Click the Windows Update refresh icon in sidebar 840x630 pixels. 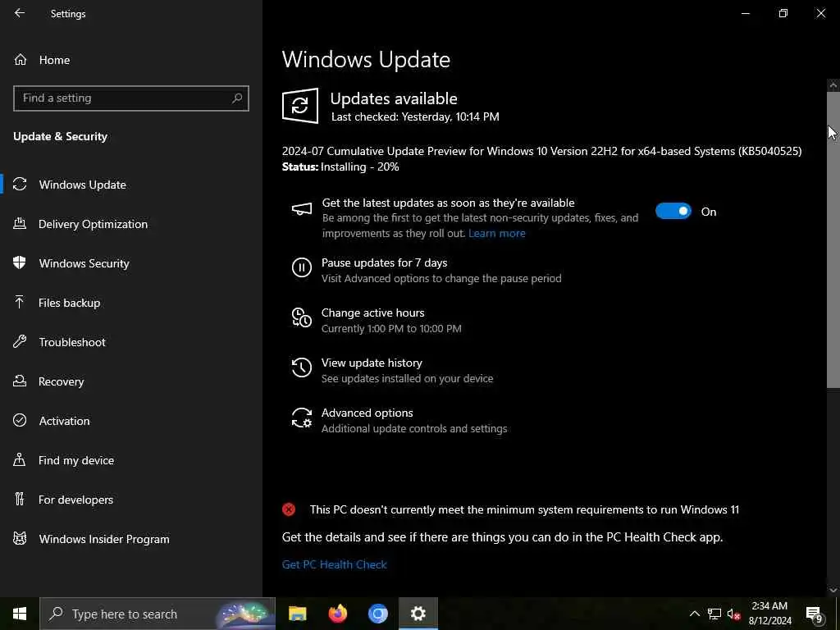(x=20, y=185)
